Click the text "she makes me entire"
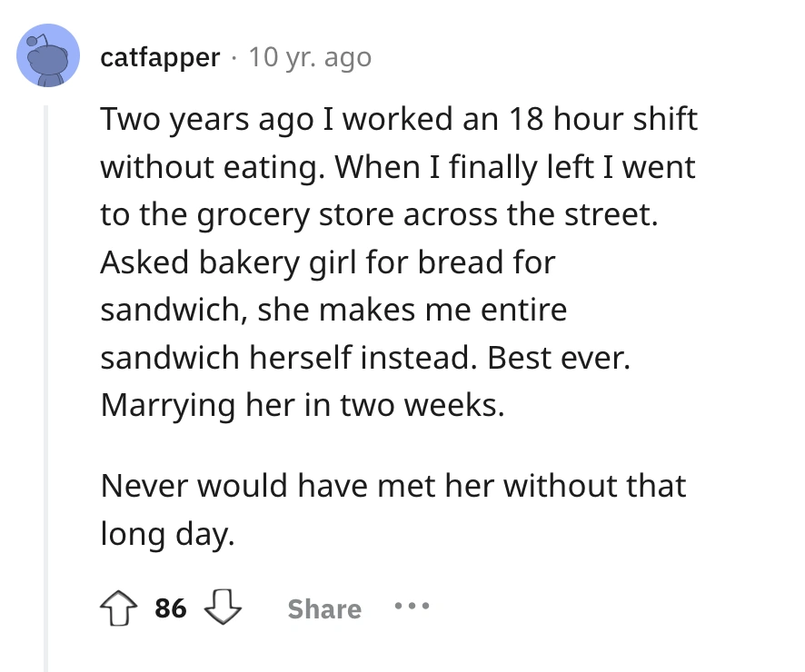 coord(412,309)
